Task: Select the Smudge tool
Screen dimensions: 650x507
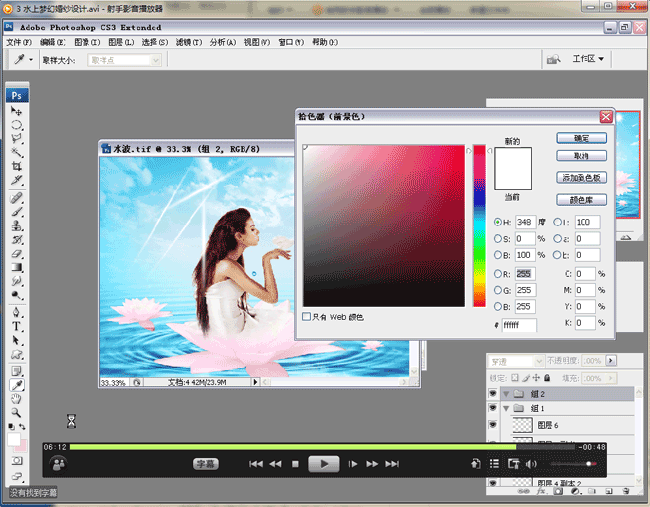Action: [17, 281]
